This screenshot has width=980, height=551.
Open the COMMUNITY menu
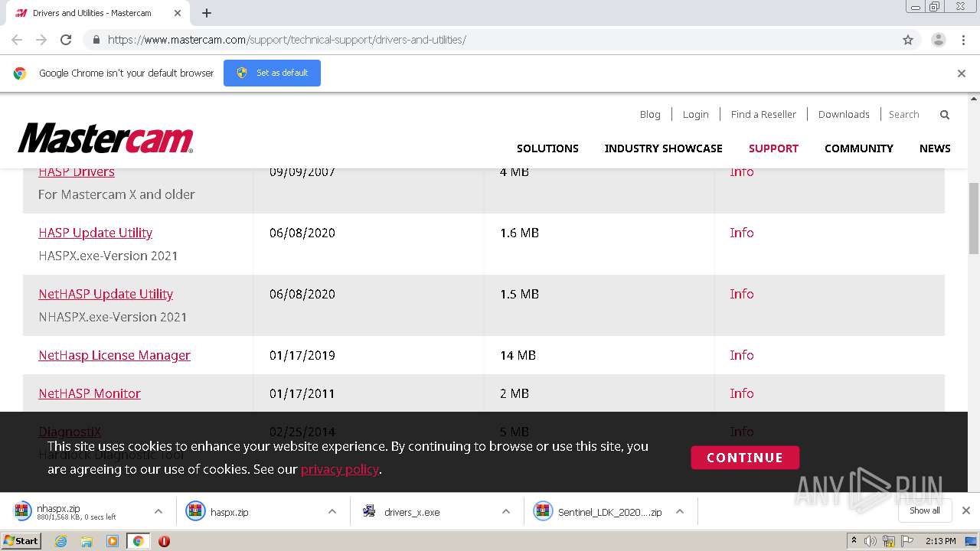tap(858, 148)
